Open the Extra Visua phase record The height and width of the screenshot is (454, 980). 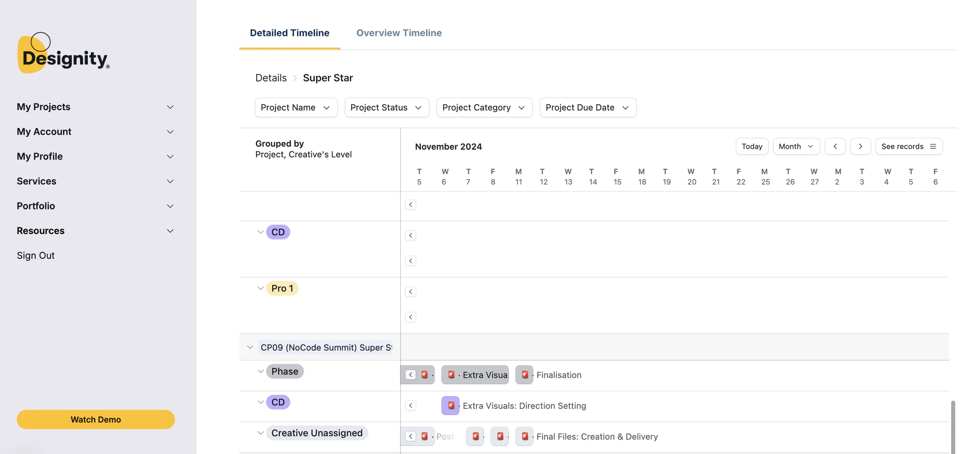pyautogui.click(x=475, y=375)
